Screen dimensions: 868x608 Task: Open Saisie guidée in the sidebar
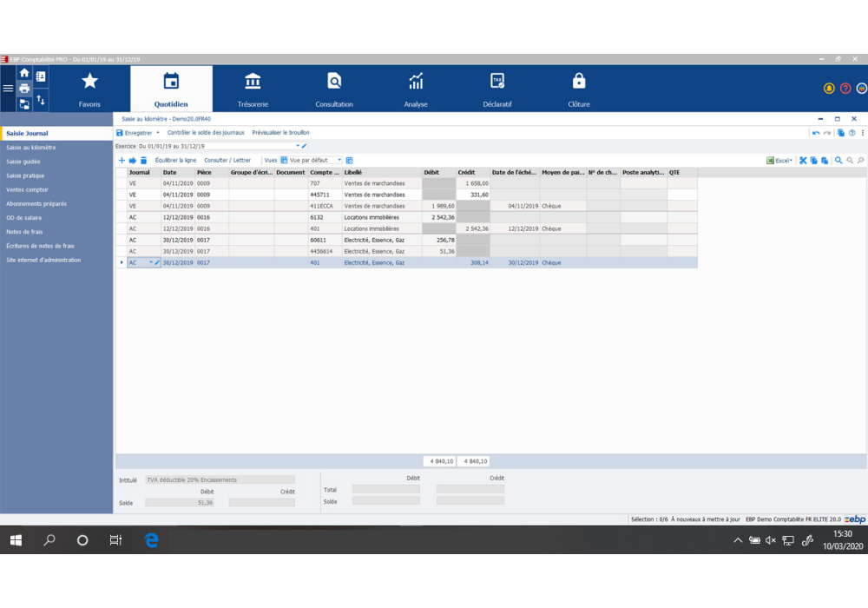coord(23,162)
